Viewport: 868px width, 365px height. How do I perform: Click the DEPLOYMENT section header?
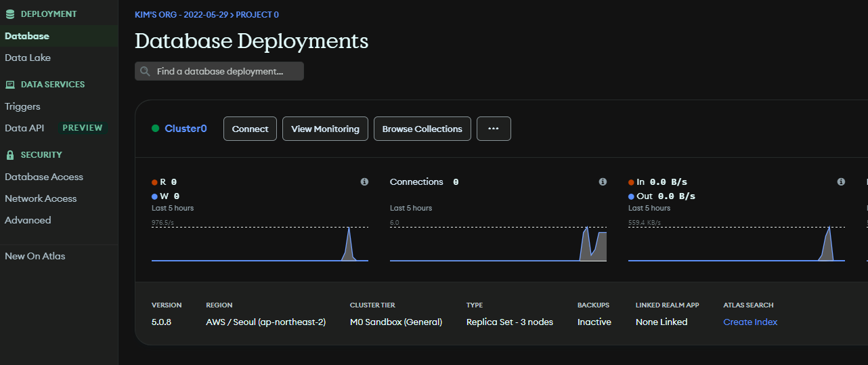click(49, 14)
